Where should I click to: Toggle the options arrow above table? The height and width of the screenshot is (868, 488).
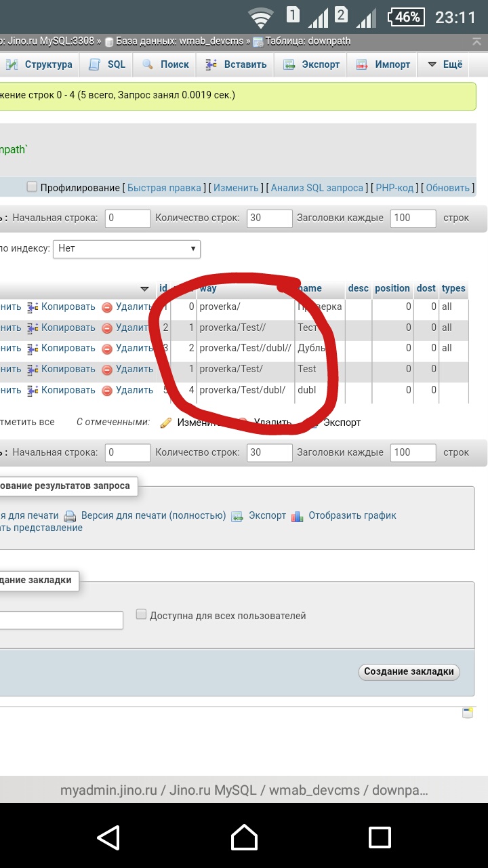click(x=144, y=289)
